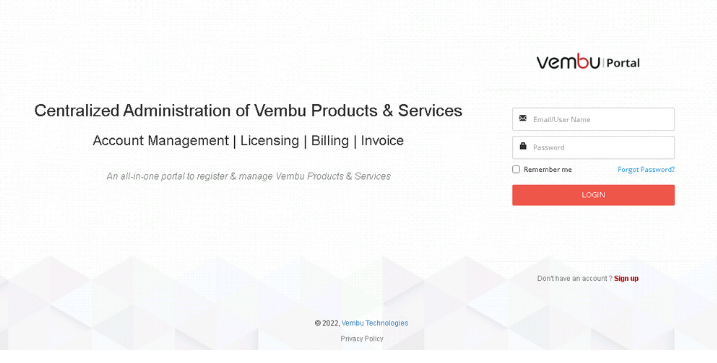Click the Invoice text in the subheading
The height and width of the screenshot is (363, 717).
pyautogui.click(x=382, y=140)
